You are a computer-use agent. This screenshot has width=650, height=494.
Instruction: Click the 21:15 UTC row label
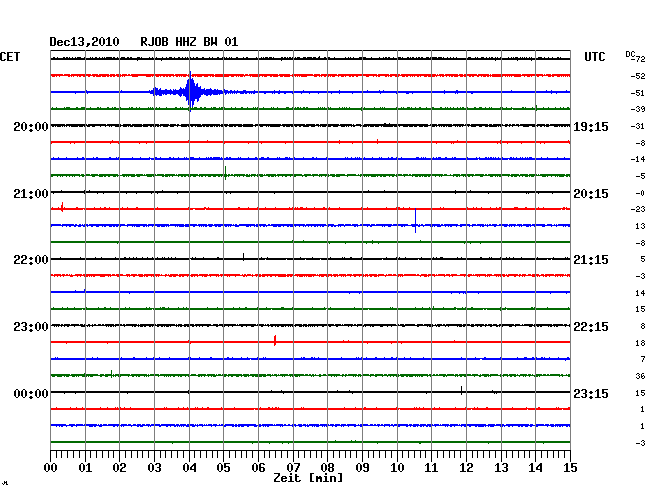[x=591, y=260]
